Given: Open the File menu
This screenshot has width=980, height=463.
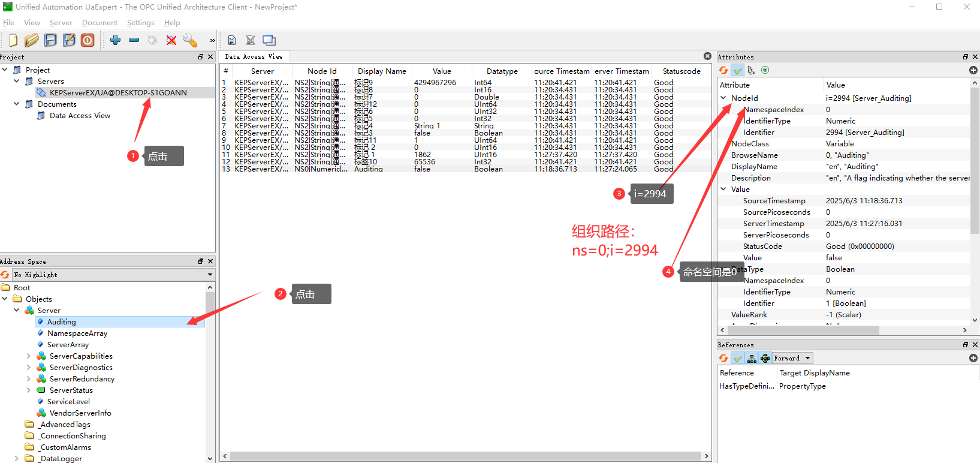Looking at the screenshot, I should (x=8, y=23).
